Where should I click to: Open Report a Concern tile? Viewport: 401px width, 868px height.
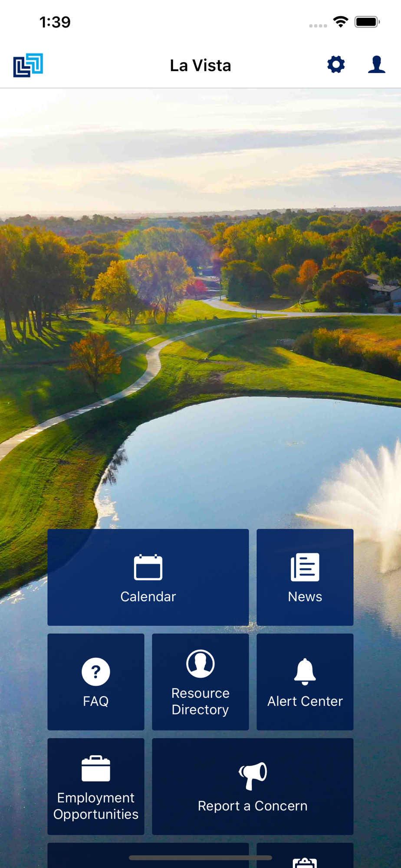(x=253, y=786)
